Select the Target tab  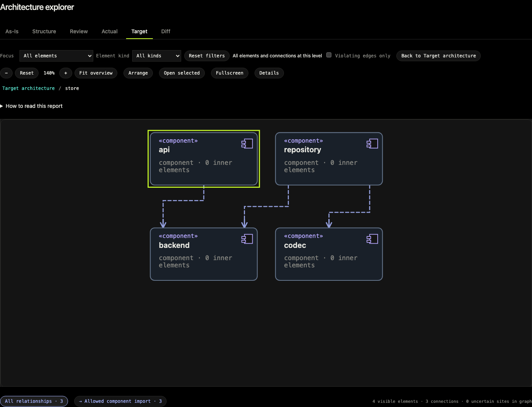[x=139, y=31]
